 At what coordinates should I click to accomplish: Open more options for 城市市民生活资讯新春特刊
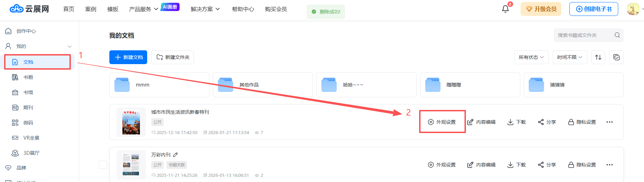609,122
